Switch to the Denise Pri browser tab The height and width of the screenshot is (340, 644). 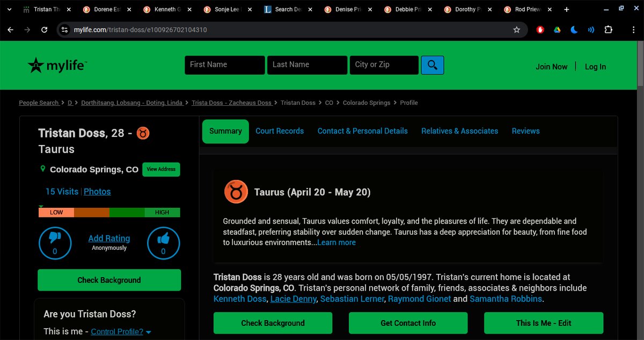349,9
